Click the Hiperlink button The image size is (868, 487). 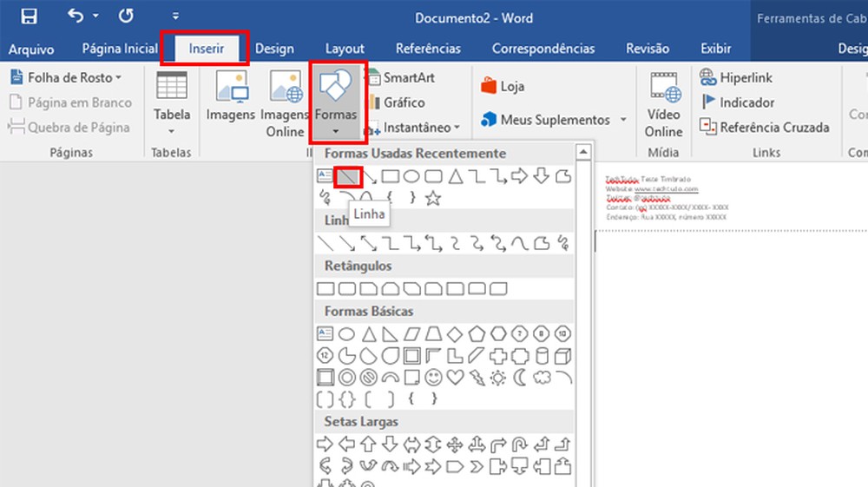tap(736, 77)
